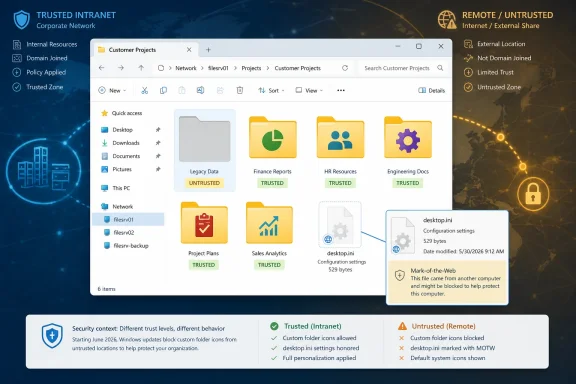Select This PC in sidebar
Viewport: 576px width, 384px height.
(121, 188)
